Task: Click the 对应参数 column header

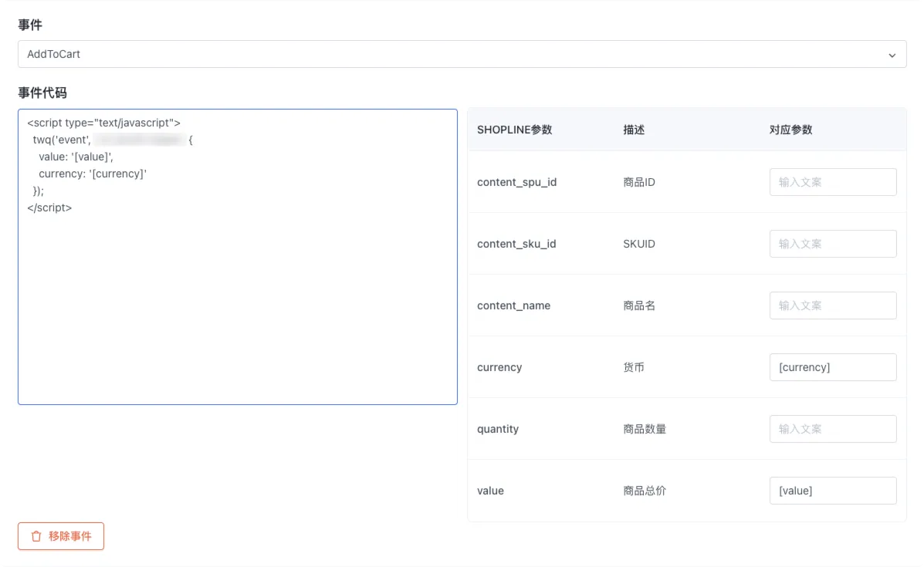Action: 790,130
